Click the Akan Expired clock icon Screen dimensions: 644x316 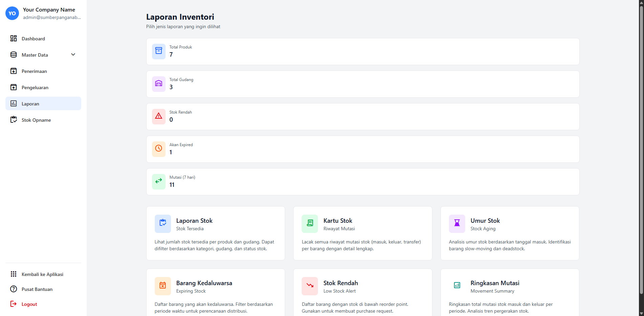pyautogui.click(x=158, y=149)
